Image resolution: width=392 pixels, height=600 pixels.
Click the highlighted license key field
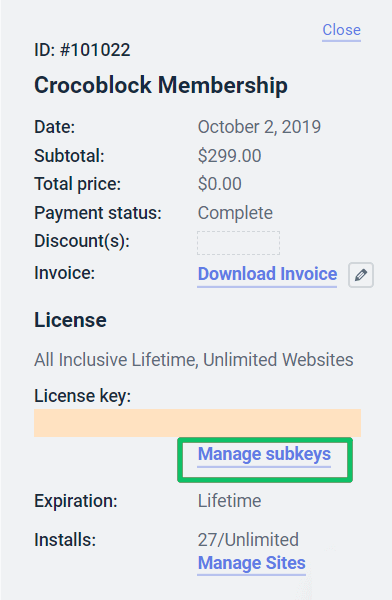coord(198,423)
